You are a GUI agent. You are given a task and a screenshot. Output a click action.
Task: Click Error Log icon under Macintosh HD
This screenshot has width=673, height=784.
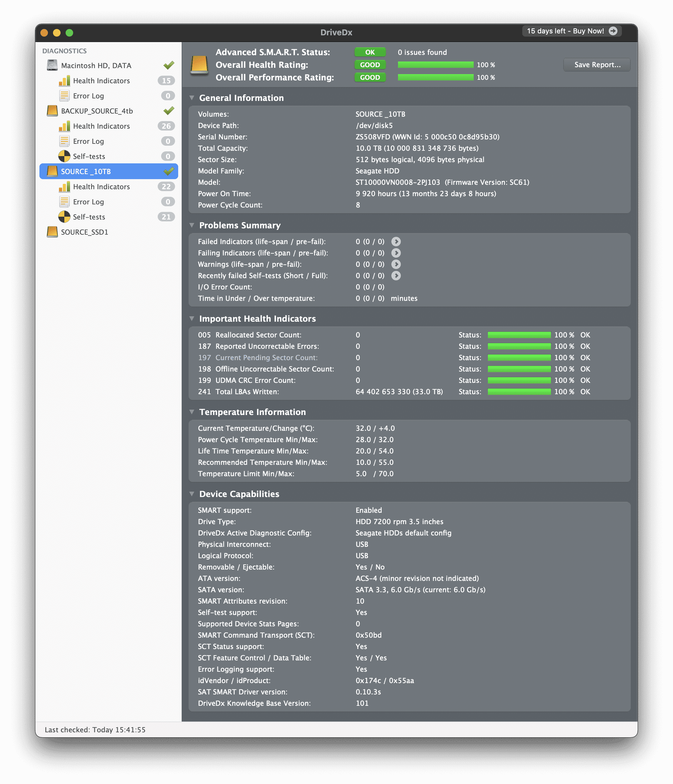pos(64,96)
